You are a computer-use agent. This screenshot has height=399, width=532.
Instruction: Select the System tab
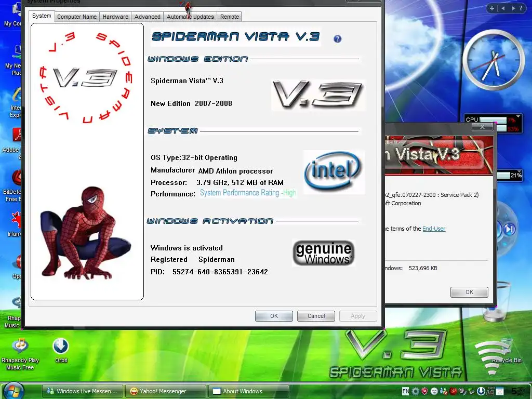click(42, 16)
